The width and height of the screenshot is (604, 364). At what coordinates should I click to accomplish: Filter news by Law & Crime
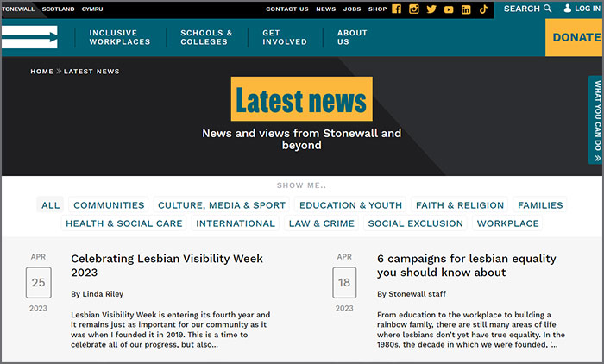[322, 223]
